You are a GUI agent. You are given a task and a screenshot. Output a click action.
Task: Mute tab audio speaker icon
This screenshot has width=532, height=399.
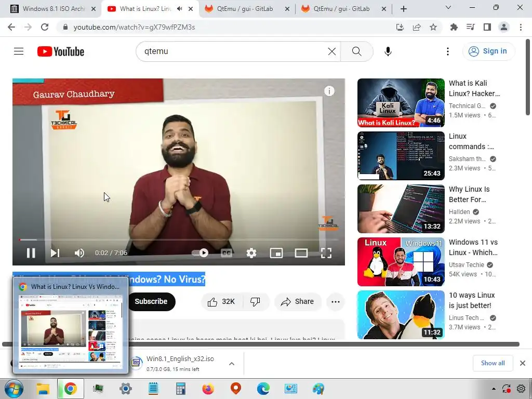(180, 9)
